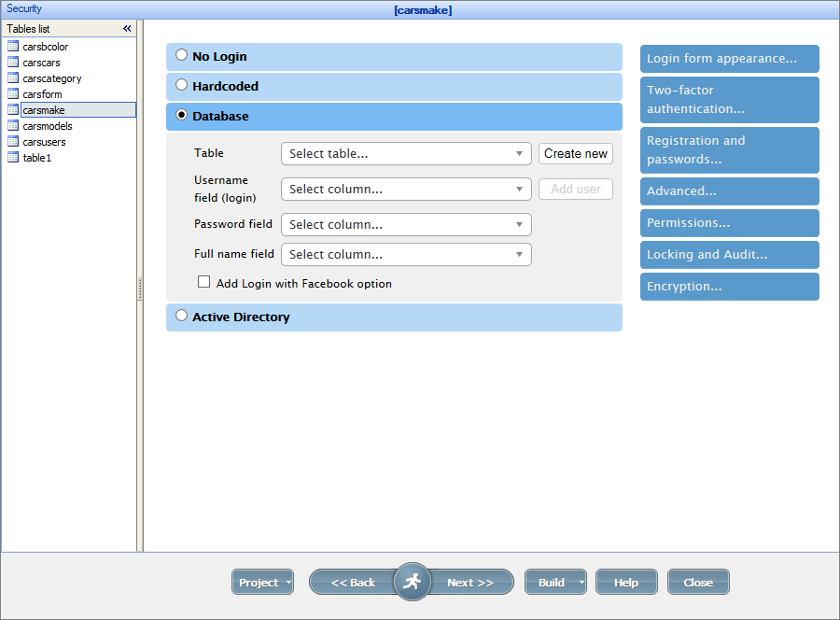
Task: Open the Encryption settings
Action: (x=729, y=286)
